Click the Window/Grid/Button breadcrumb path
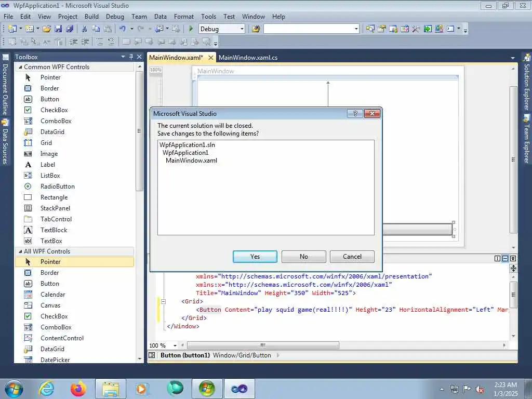Image resolution: width=532 pixels, height=399 pixels. 242,355
